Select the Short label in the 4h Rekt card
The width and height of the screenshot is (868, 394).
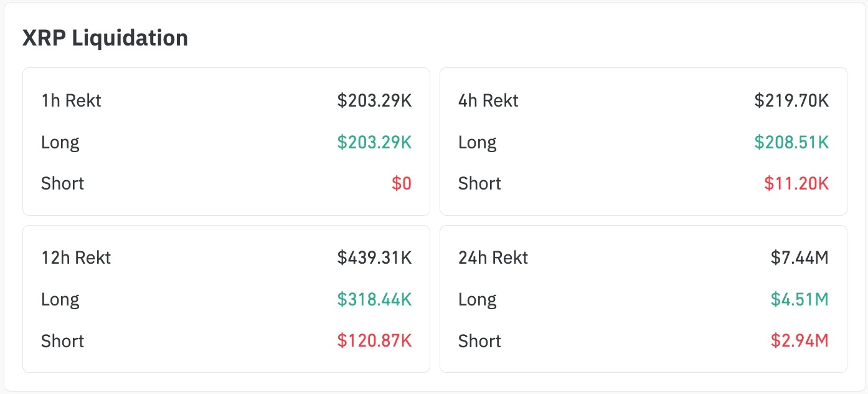pyautogui.click(x=479, y=183)
